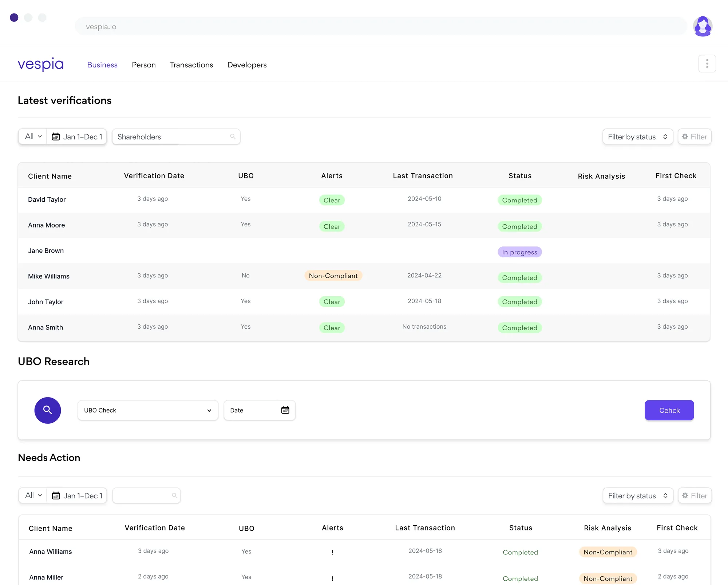The image size is (728, 585).
Task: Open the Jan 1–Dec 1 picker in Latest verifications
Action: click(x=77, y=137)
